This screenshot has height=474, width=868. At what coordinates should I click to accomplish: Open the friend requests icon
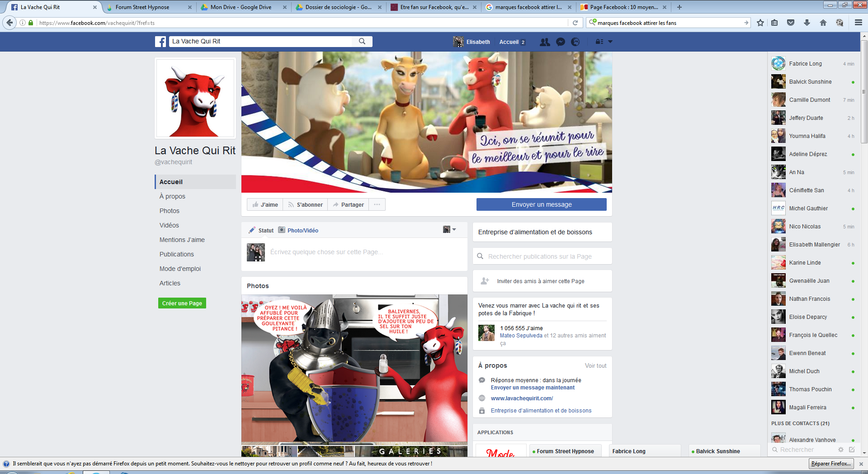(545, 42)
